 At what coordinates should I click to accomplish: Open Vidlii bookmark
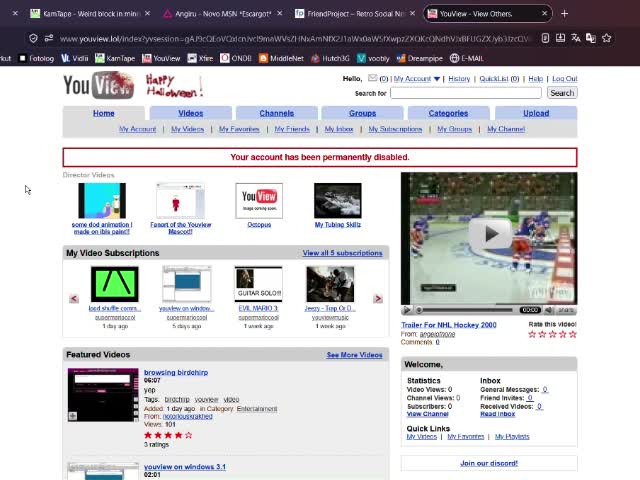(x=75, y=58)
